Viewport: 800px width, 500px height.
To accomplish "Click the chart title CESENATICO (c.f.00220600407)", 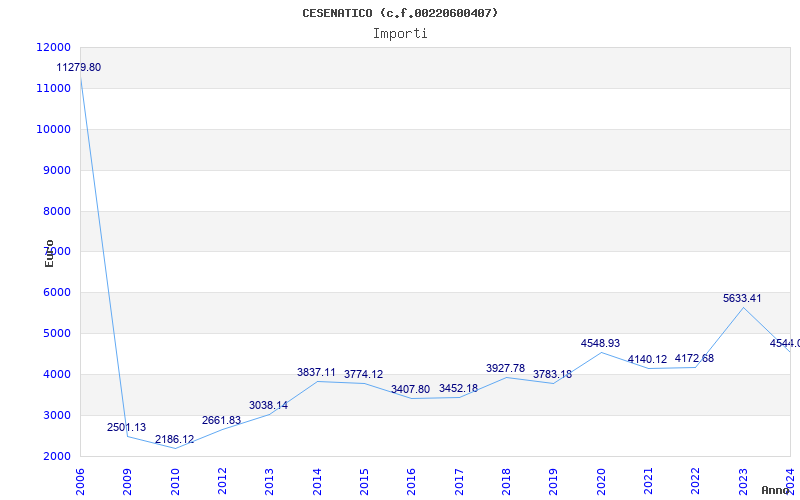I will point(400,13).
